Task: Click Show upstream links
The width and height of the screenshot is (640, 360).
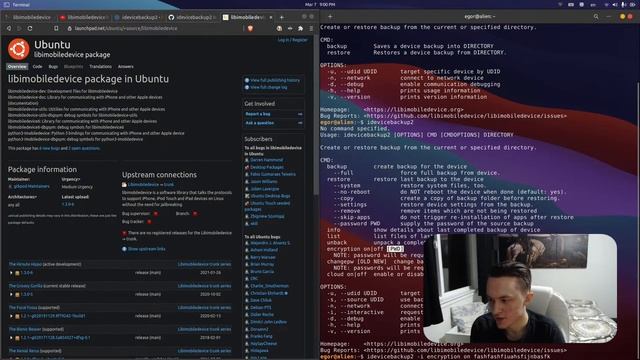Action: 147,249
